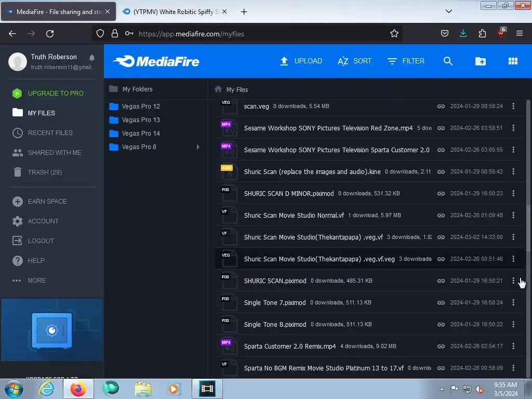Open a new Firefox tab
This screenshot has height=399, width=532.
244,12
